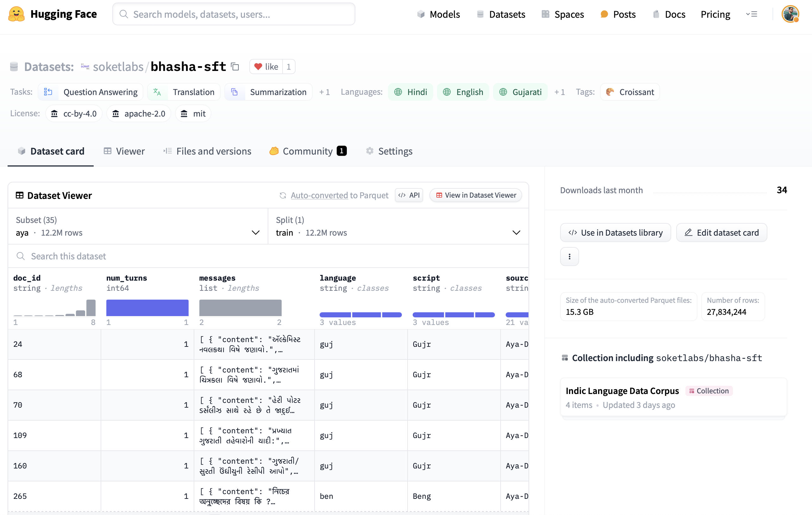This screenshot has width=812, height=515.
Task: Click the mit license tag
Action: coord(193,114)
